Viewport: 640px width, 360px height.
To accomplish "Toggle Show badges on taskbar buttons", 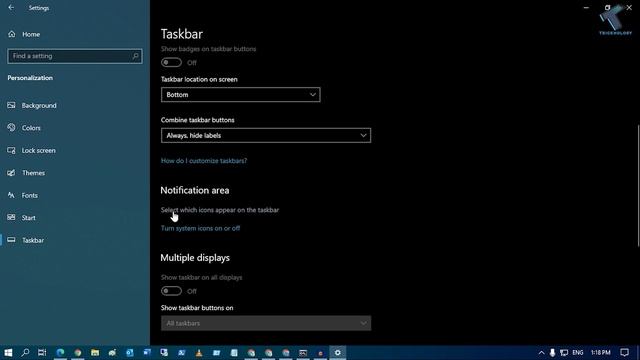I will pos(171,62).
